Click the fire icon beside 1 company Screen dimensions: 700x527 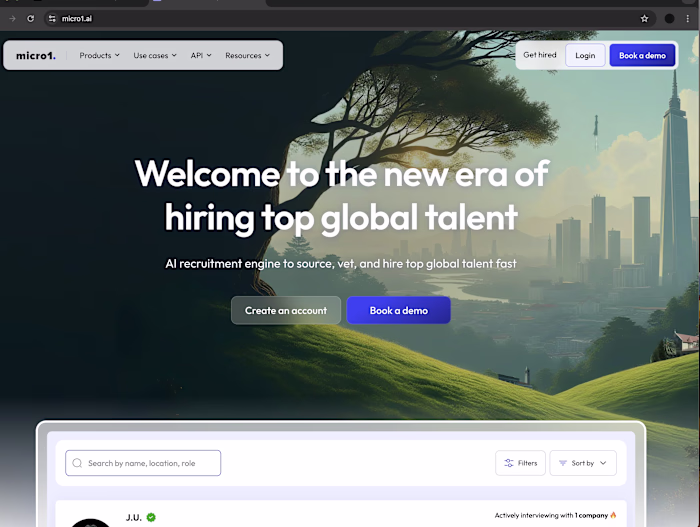[x=613, y=515]
